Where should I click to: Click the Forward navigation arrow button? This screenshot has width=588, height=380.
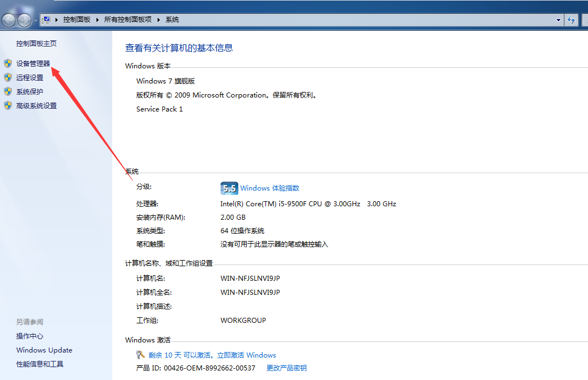click(x=24, y=19)
